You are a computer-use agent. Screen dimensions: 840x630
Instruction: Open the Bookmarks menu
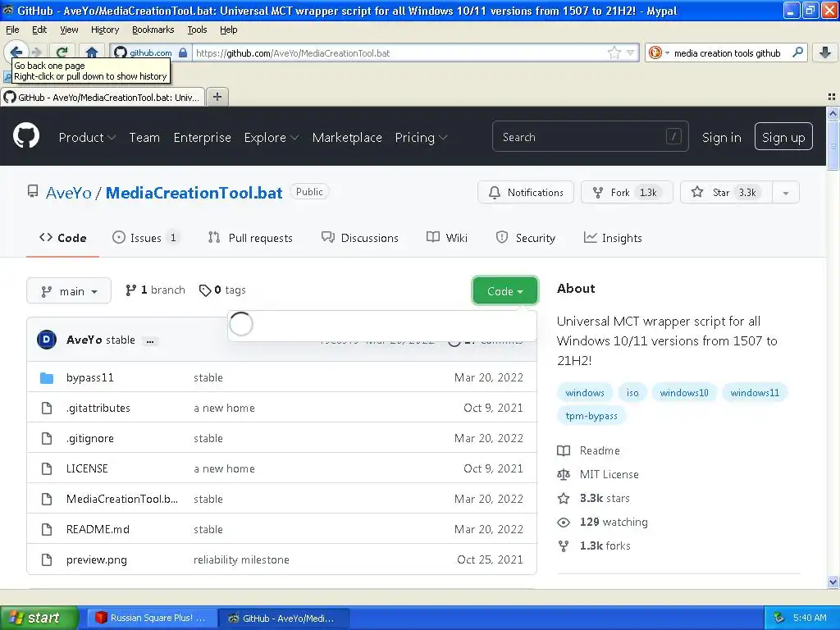153,30
